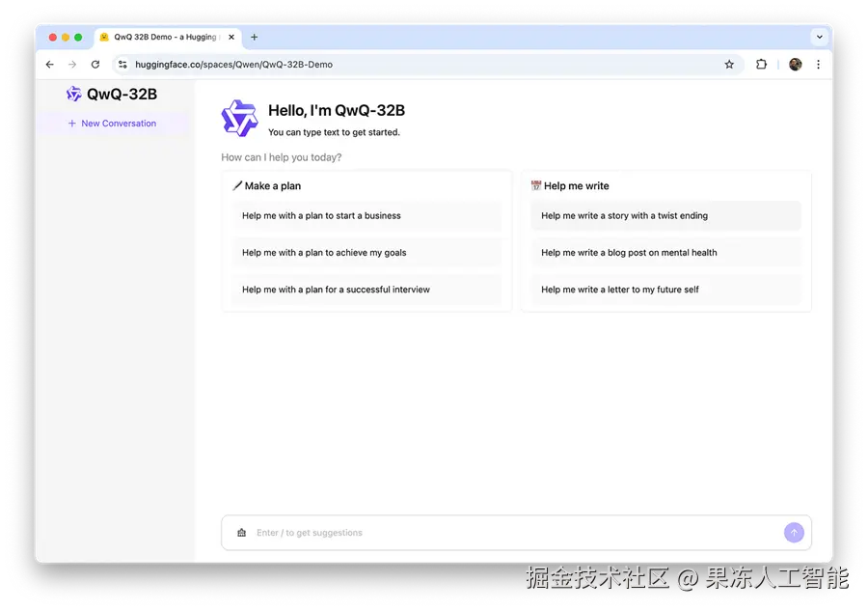The width and height of the screenshot is (868, 610).
Task: Click the purple send arrow button
Action: pyautogui.click(x=794, y=533)
